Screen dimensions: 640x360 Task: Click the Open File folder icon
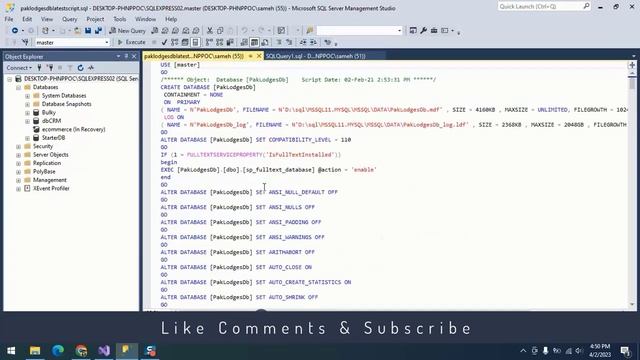pos(77,31)
